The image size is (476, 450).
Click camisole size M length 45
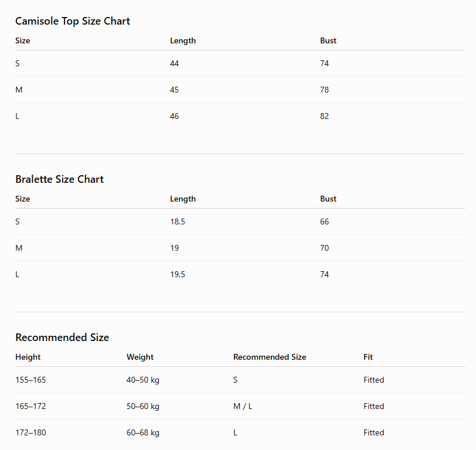[x=174, y=90]
